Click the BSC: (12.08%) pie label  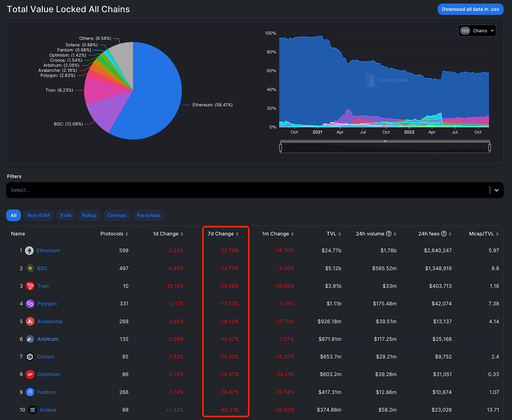click(68, 124)
